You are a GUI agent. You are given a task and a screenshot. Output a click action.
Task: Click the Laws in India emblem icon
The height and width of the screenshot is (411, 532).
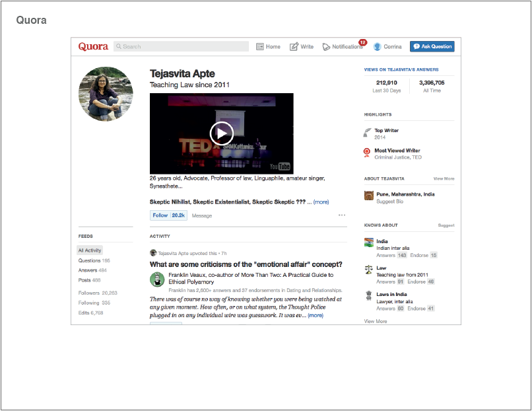point(369,296)
